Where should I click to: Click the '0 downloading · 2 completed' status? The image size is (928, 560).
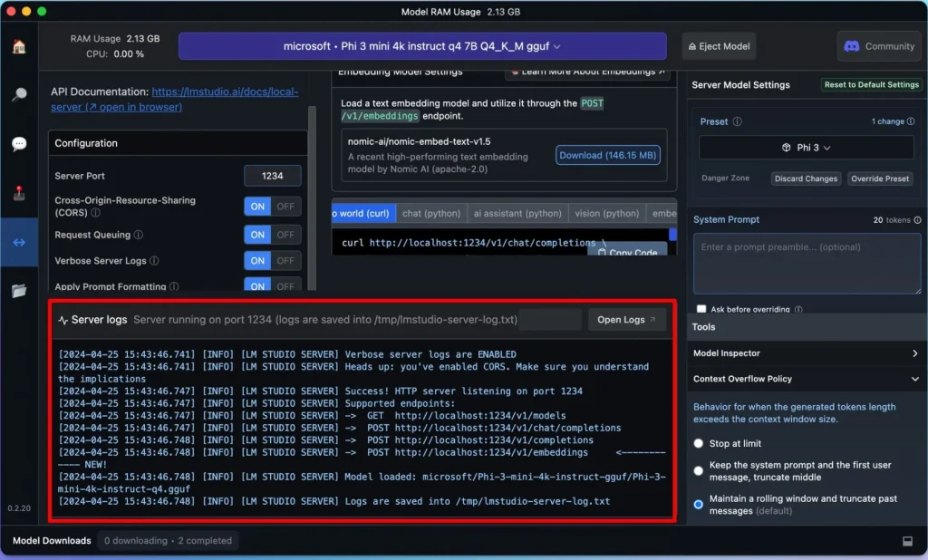[168, 540]
